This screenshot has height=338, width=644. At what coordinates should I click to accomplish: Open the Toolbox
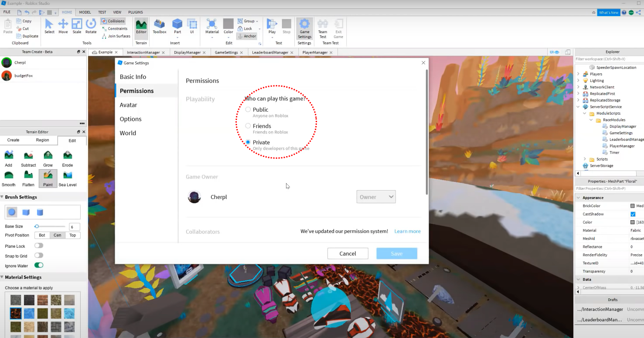click(160, 26)
